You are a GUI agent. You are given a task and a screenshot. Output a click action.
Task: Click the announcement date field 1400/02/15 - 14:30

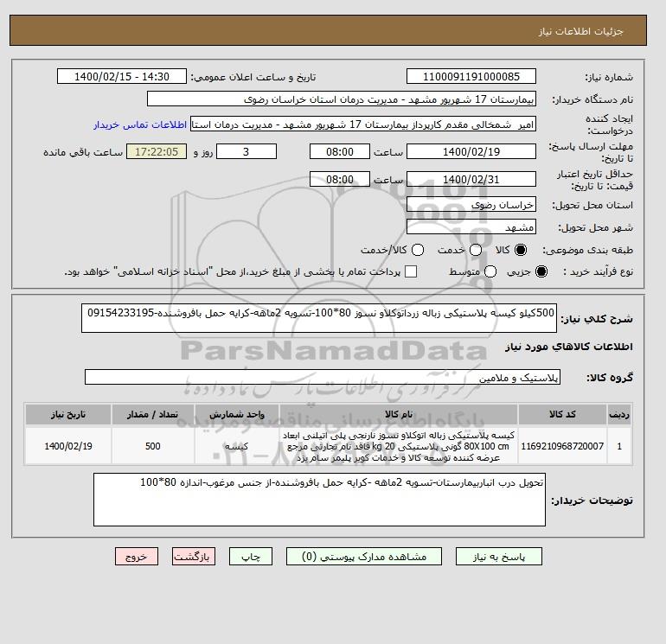tap(121, 76)
